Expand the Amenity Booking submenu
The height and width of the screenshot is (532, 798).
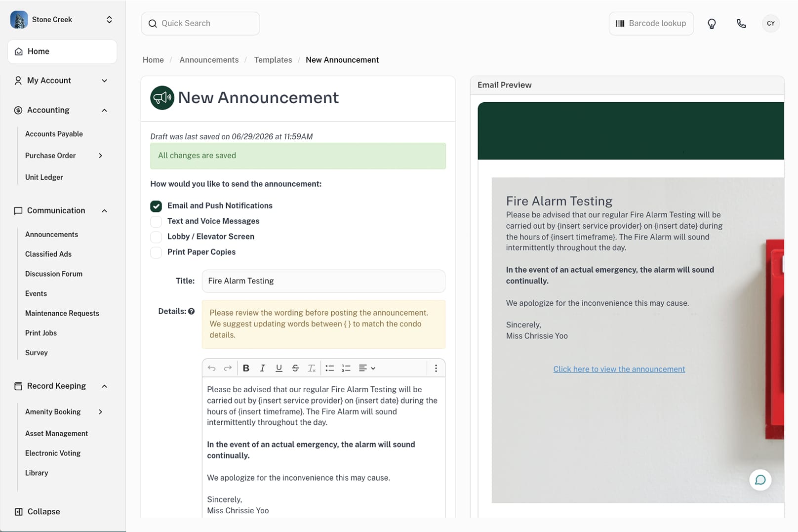100,411
